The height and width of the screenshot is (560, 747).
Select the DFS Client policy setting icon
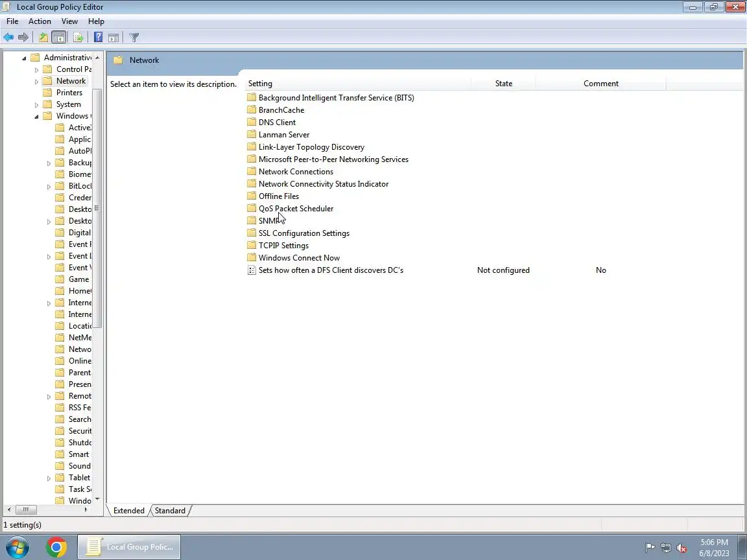click(x=252, y=270)
